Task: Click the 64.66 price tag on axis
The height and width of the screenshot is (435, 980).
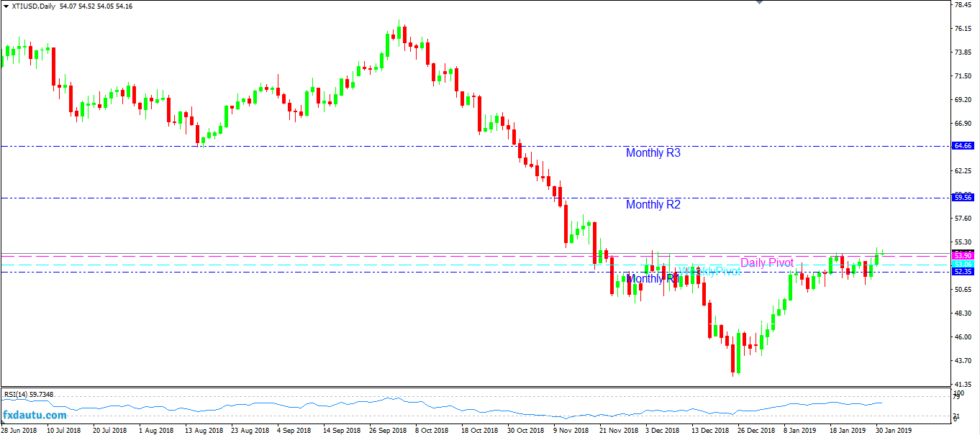Action: pyautogui.click(x=963, y=146)
